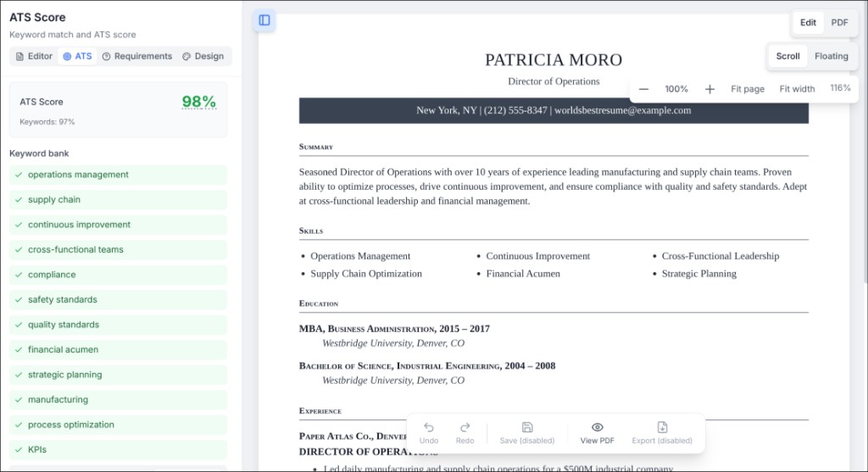Open View PDF eye icon
The image size is (868, 472).
(597, 427)
